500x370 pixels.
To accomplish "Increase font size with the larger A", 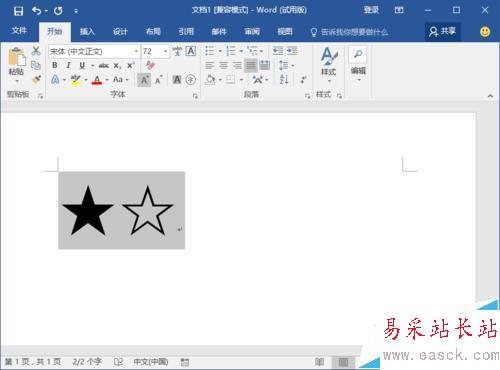I will 144,80.
